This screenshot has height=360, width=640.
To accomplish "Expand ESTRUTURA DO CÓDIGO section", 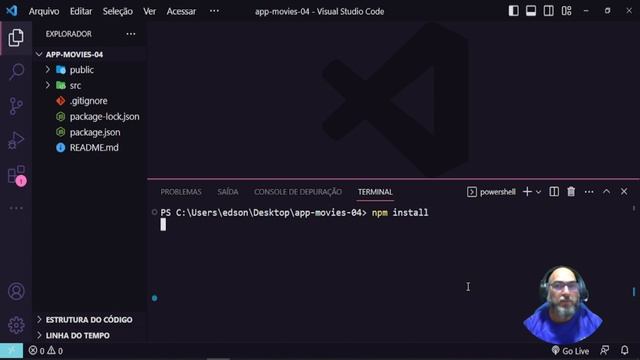I will pos(89,320).
